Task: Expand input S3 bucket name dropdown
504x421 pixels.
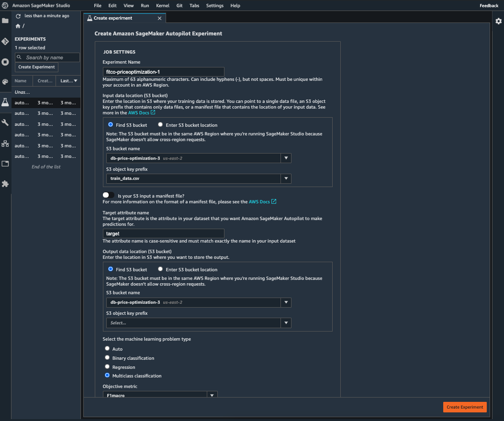Action: 286,158
